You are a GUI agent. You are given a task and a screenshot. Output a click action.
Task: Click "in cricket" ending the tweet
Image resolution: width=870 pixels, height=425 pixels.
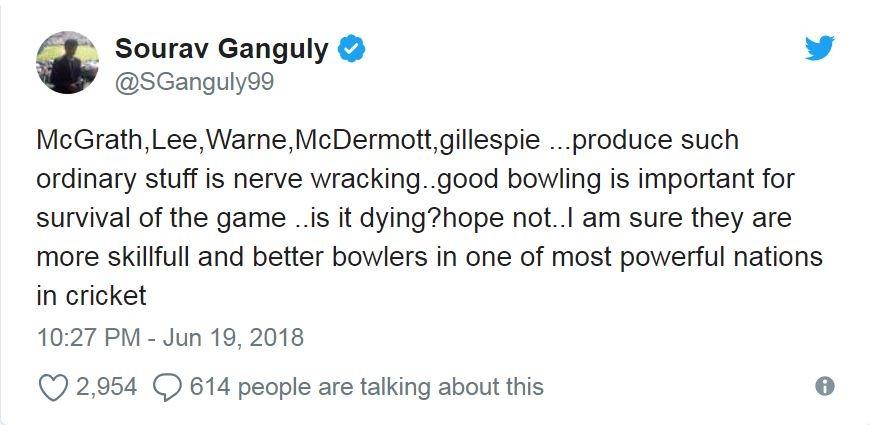92,295
